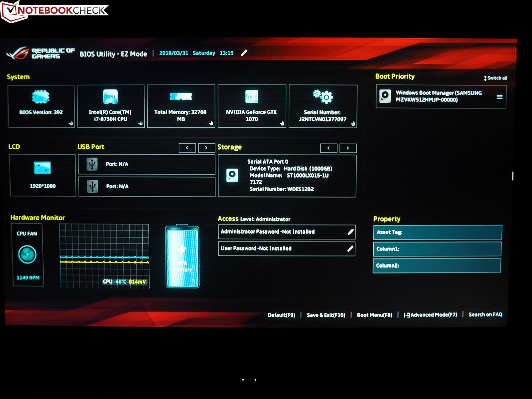The image size is (532, 399).
Task: Click the Switch all arrows icon
Action: [x=485, y=78]
